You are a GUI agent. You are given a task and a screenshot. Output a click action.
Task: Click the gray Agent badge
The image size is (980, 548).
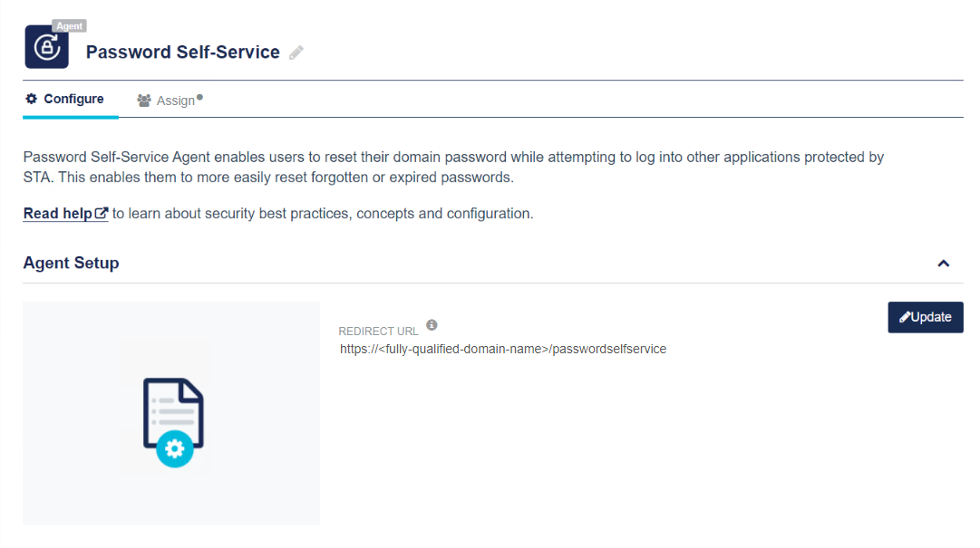click(x=69, y=26)
